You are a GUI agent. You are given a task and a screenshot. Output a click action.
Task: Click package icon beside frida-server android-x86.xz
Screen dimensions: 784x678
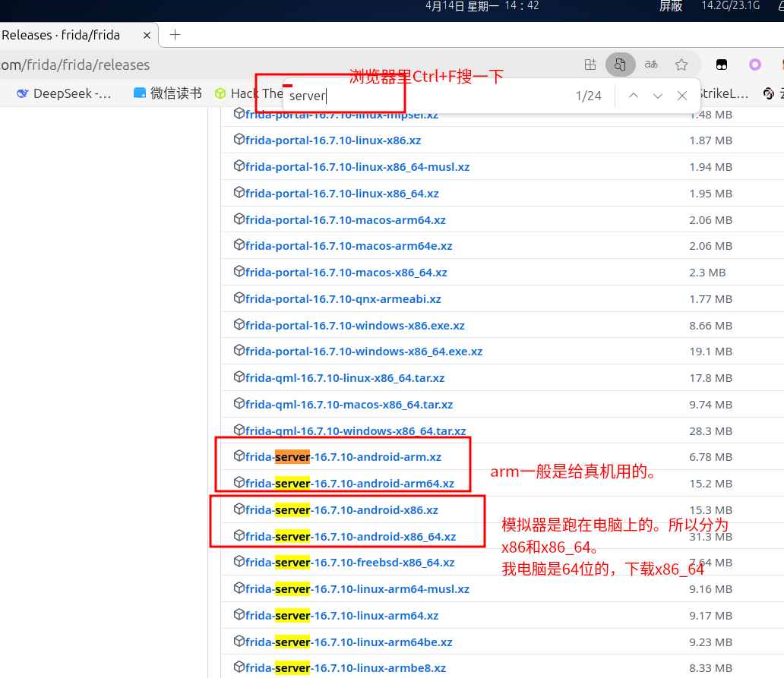pyautogui.click(x=239, y=509)
